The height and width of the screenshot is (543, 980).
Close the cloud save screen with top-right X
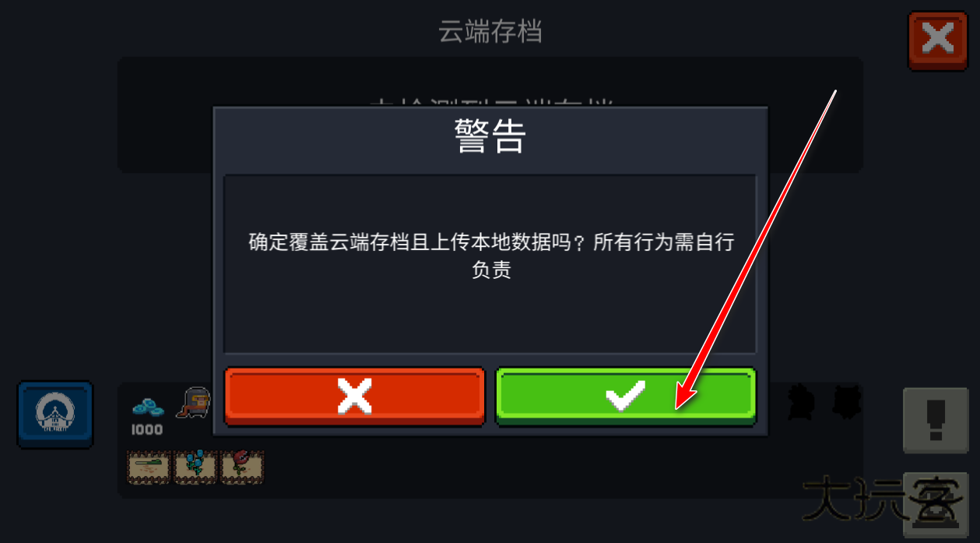pyautogui.click(x=938, y=40)
